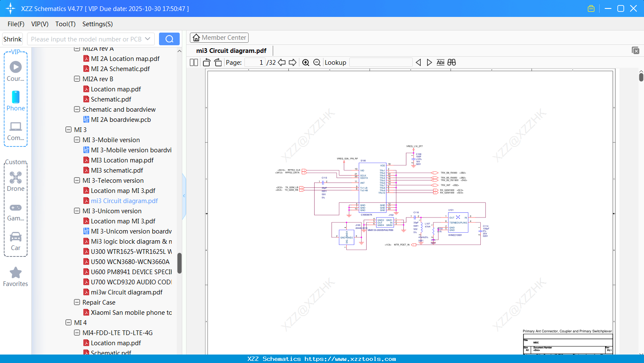This screenshot has height=363, width=644.
Task: Toggle whole-word matching with the Abi icon
Action: pyautogui.click(x=440, y=62)
